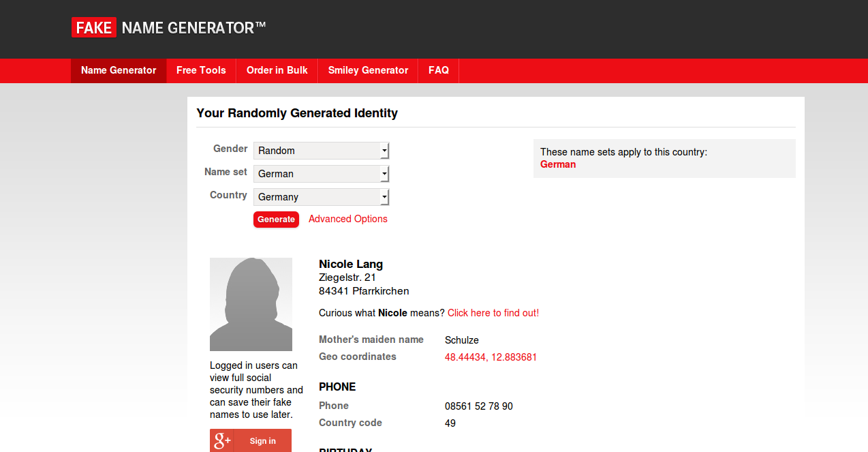Open the Smiley Generator page
The width and height of the screenshot is (868, 452).
[368, 70]
